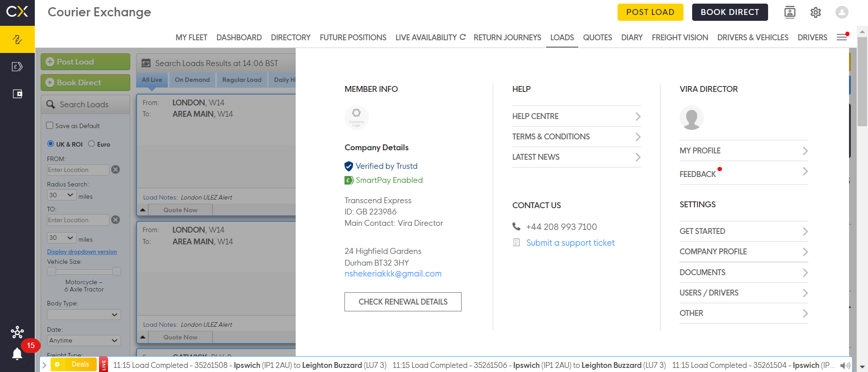Toggle the ticker sound speaker icon
This screenshot has height=372, width=868.
point(845,365)
